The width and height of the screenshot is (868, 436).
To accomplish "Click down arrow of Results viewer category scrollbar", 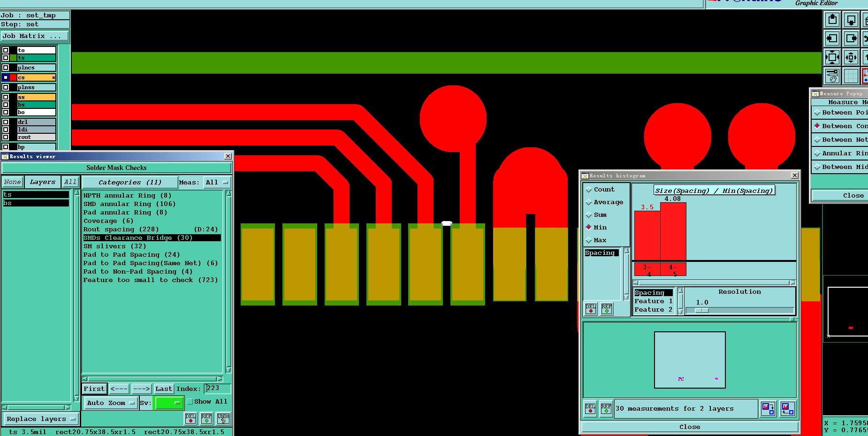I will click(x=228, y=370).
